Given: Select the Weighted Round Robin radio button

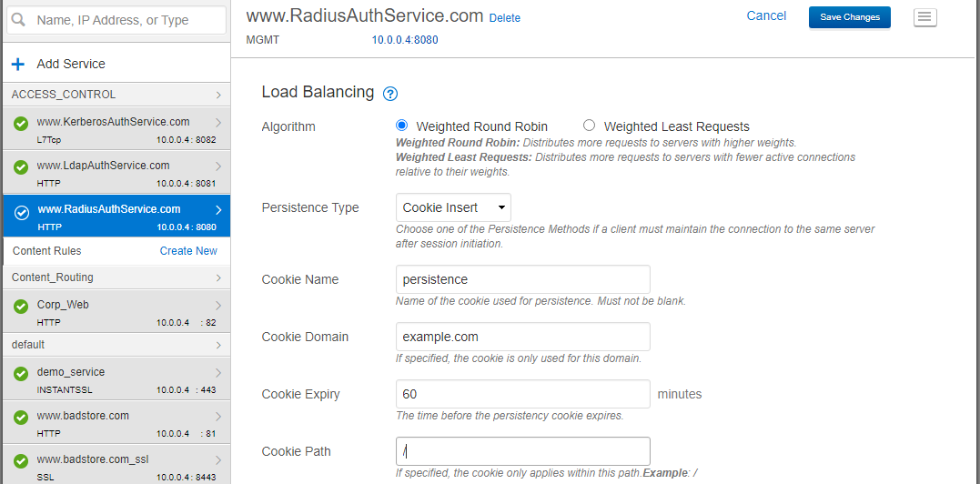Looking at the screenshot, I should (x=402, y=126).
